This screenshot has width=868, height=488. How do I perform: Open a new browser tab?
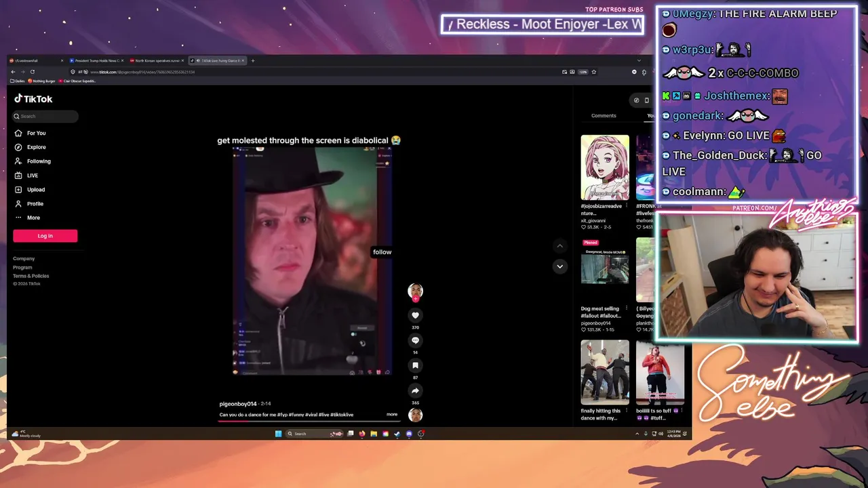(253, 60)
